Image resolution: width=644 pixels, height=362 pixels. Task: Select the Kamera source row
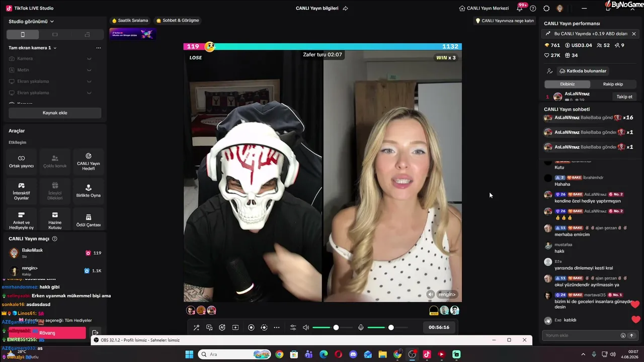pos(55,59)
